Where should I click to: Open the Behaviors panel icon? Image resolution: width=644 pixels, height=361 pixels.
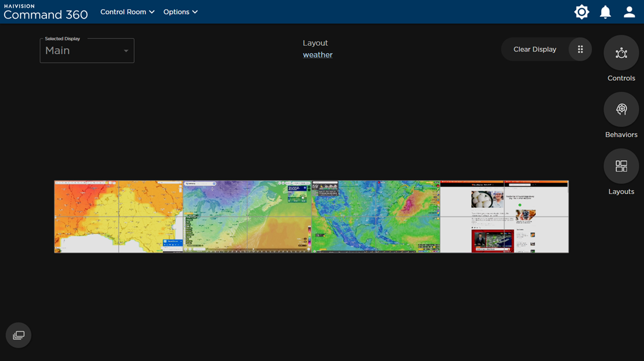621,109
